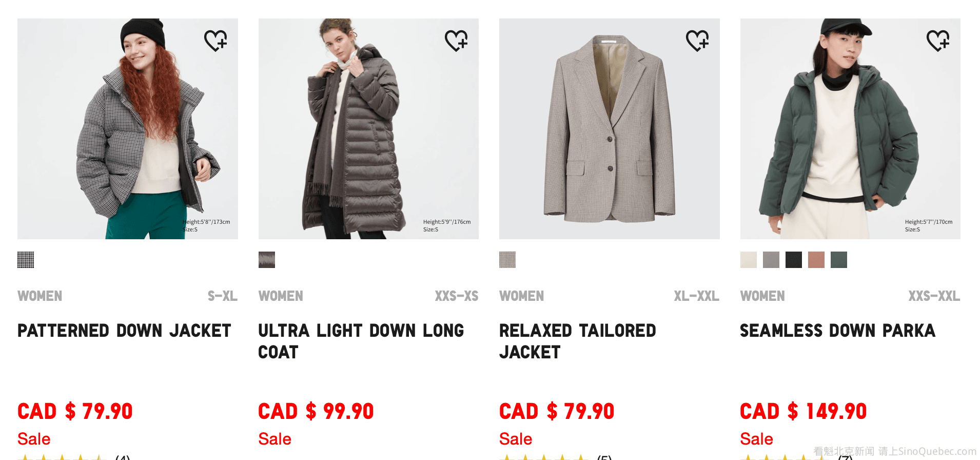The width and height of the screenshot is (980, 460).
Task: Click Seamless Down Parka product title
Action: (x=837, y=331)
